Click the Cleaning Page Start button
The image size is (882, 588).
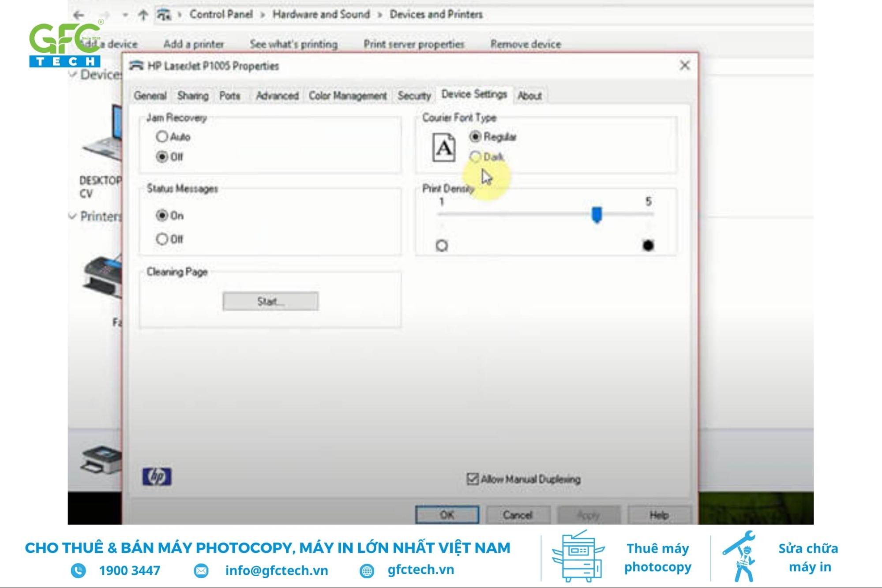click(x=270, y=301)
